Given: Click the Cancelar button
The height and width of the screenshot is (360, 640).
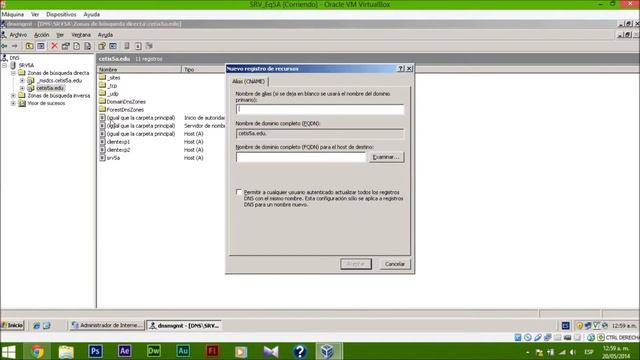Looking at the screenshot, I should point(395,264).
